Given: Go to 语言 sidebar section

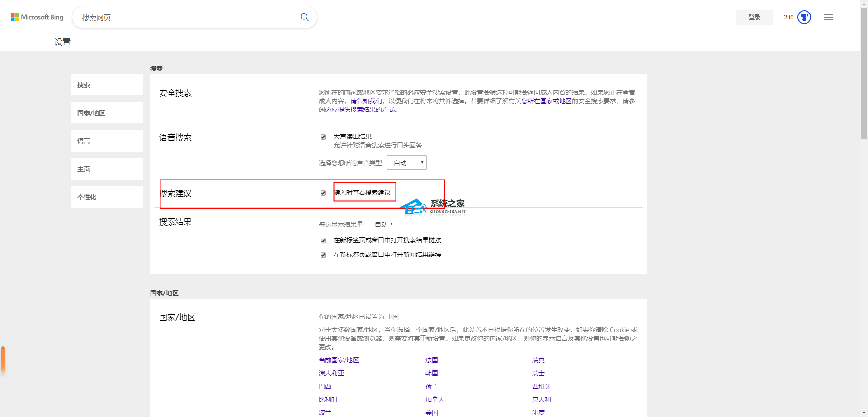Looking at the screenshot, I should [x=107, y=141].
